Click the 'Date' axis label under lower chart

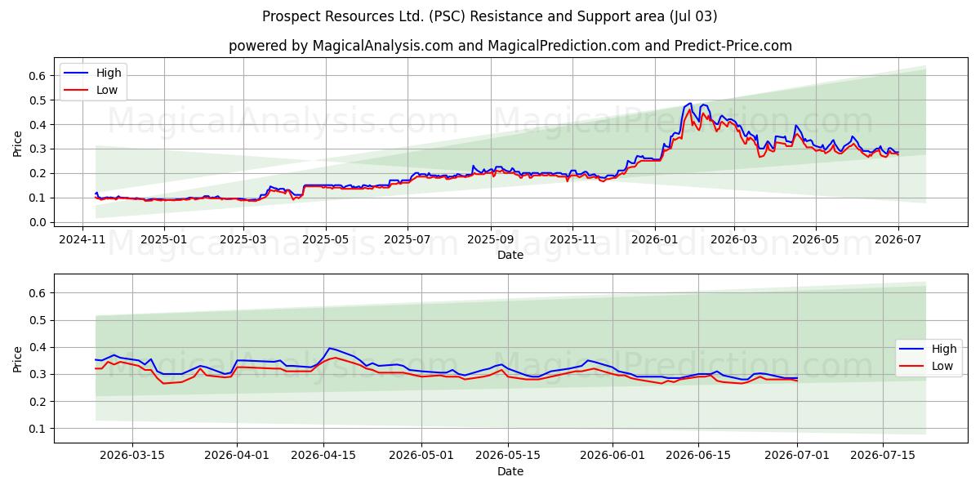coord(510,472)
